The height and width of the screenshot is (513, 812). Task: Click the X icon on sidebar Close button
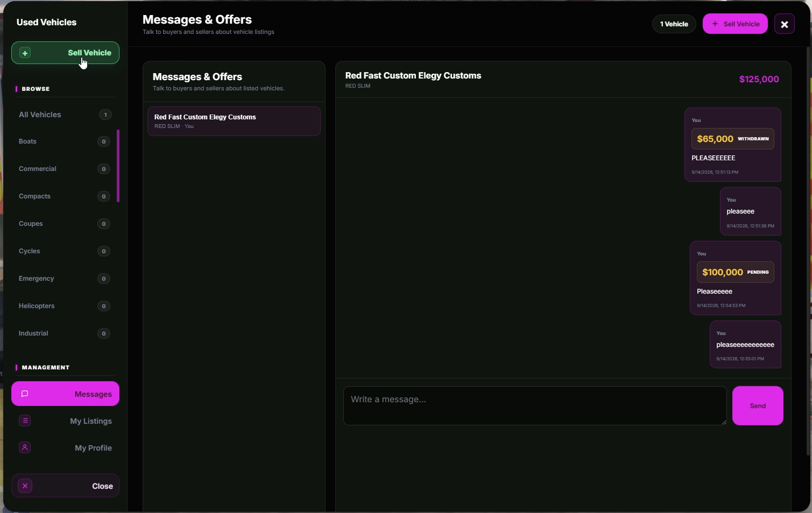[x=25, y=486]
